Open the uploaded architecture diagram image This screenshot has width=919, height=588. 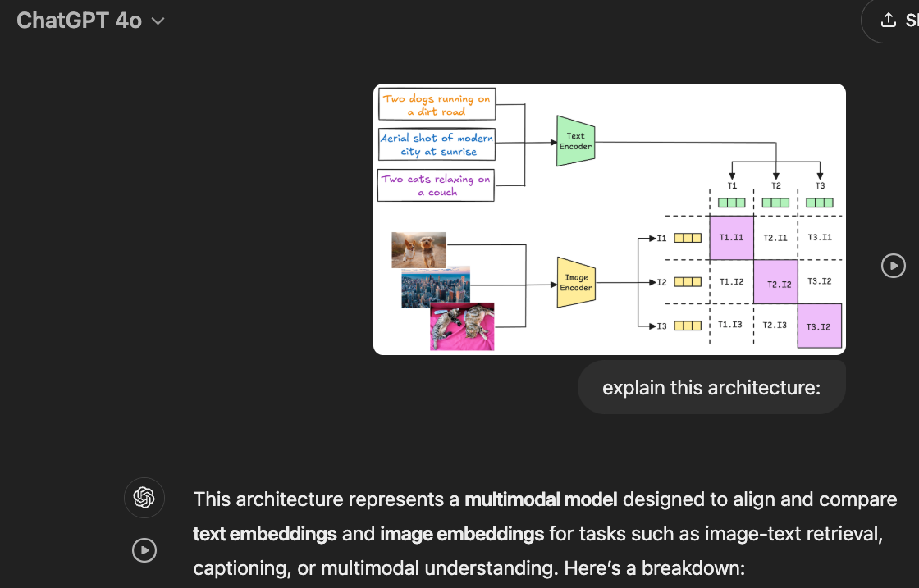(x=610, y=219)
